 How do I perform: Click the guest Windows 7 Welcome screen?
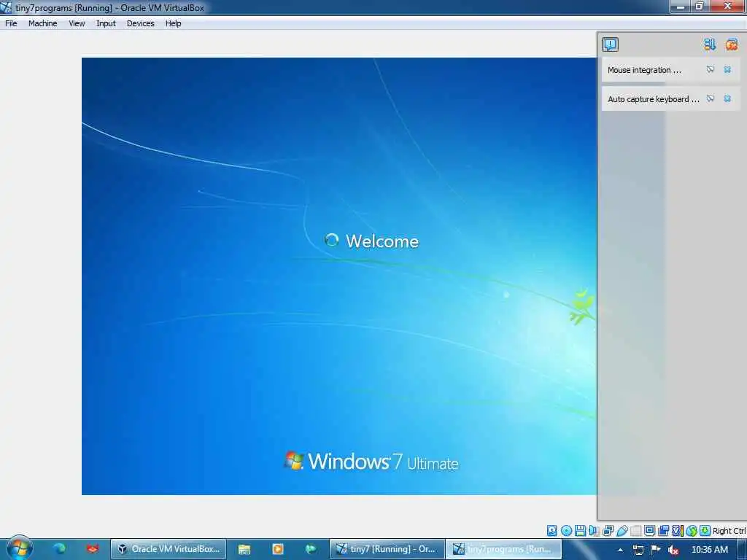338,276
